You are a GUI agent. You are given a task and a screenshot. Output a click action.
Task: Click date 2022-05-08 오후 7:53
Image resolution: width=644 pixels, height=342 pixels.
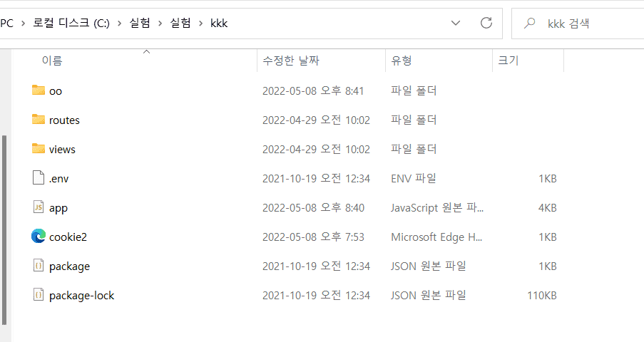(x=313, y=237)
